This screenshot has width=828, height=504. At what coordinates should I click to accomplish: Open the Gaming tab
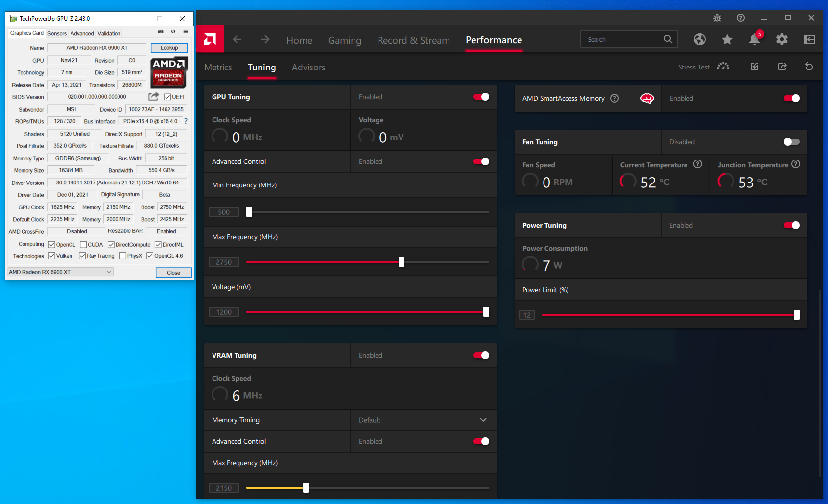tap(345, 40)
